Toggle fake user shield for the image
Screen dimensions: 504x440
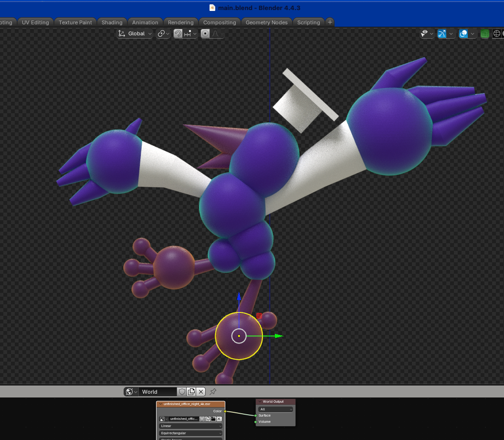pyautogui.click(x=202, y=419)
